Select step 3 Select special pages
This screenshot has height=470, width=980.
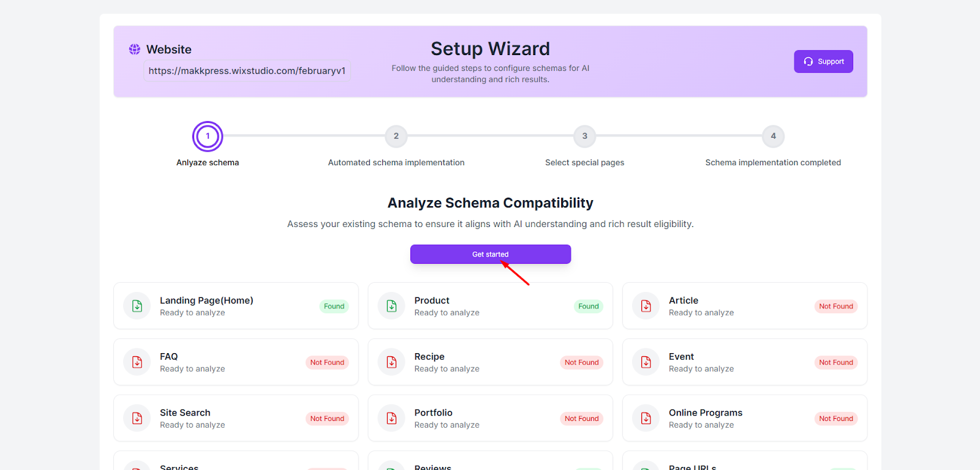(x=585, y=136)
